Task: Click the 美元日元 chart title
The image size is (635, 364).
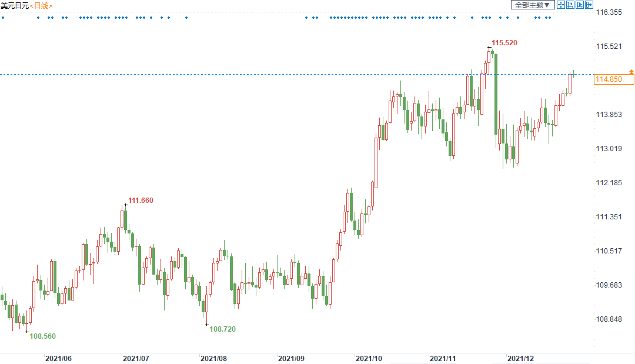Action: (14, 5)
